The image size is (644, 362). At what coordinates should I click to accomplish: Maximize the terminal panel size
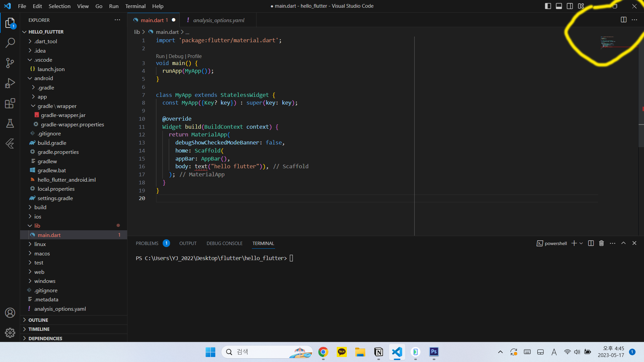click(x=624, y=243)
